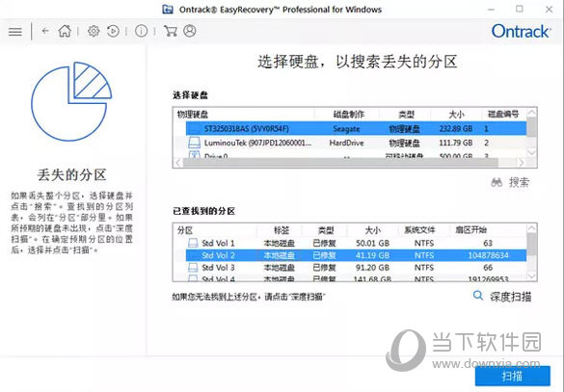Open settings gear icon
Image resolution: width=564 pixels, height=392 pixels.
coord(94,31)
